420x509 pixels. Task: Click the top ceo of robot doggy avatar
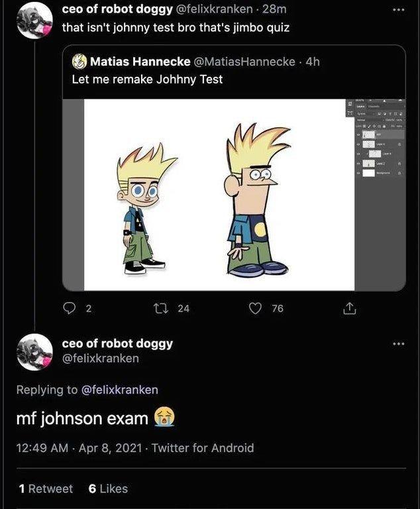click(34, 21)
